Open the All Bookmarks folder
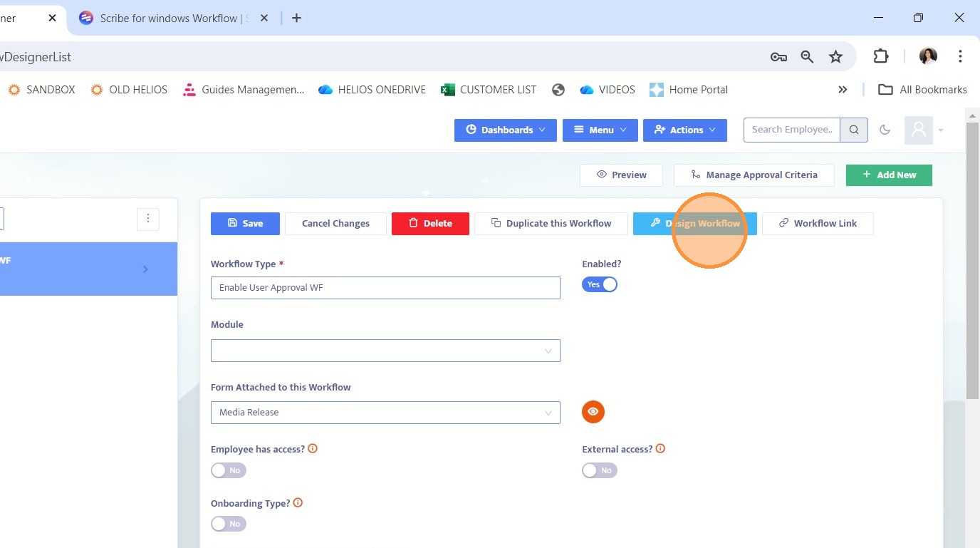Screen dimensions: 980x548 [922, 90]
